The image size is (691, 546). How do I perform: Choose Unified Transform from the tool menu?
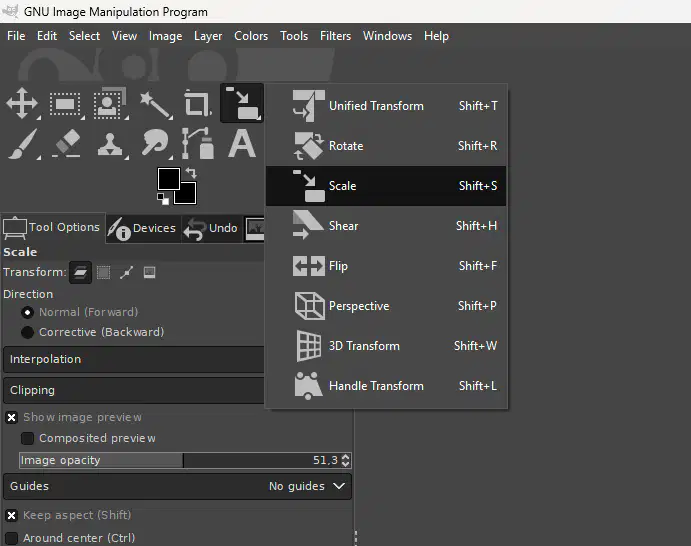(x=386, y=106)
